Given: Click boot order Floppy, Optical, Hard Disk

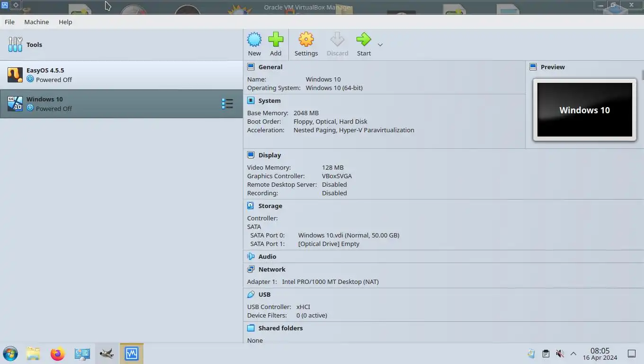Looking at the screenshot, I should (x=330, y=121).
